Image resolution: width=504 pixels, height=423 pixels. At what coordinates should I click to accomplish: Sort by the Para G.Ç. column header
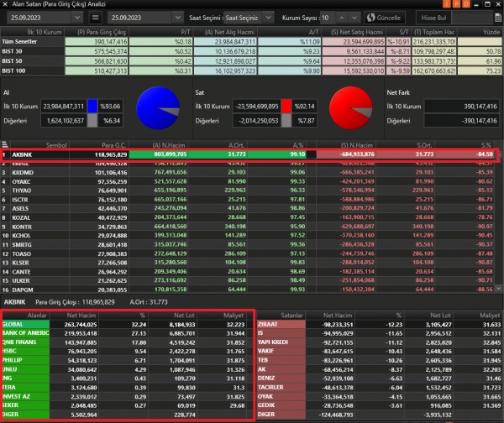99,145
